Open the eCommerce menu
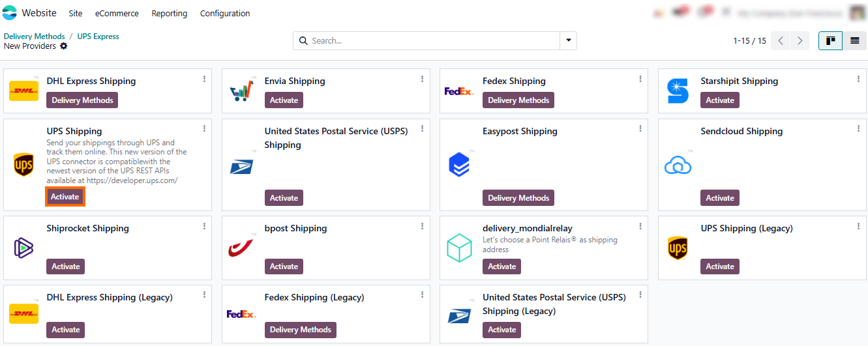Viewport: 868px width, 346px height. (x=117, y=14)
